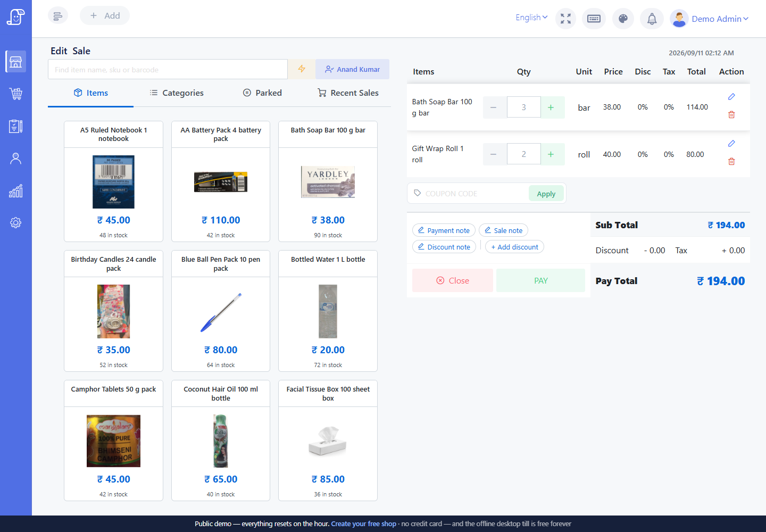Add a Payment note
Viewport: 766px width, 532px height.
444,230
